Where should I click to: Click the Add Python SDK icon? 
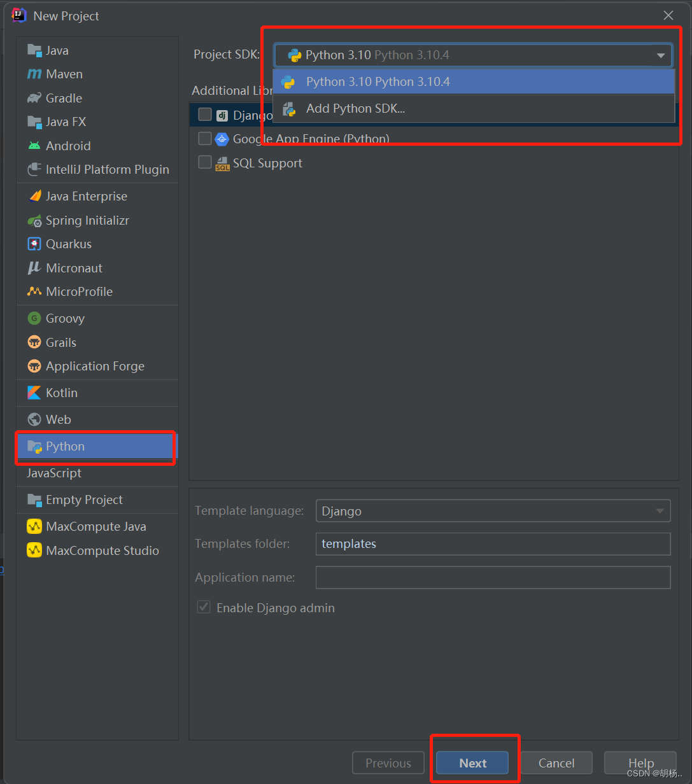[289, 109]
